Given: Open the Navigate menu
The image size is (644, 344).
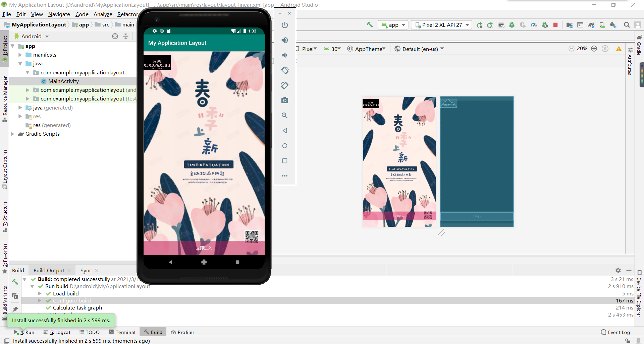Looking at the screenshot, I should (x=59, y=14).
